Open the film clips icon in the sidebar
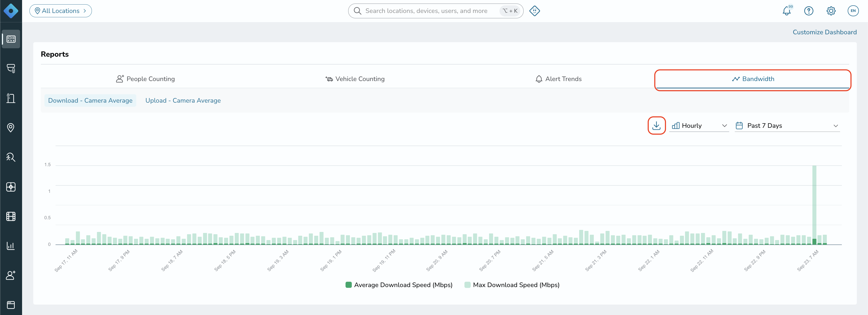This screenshot has height=315, width=868. (x=11, y=216)
